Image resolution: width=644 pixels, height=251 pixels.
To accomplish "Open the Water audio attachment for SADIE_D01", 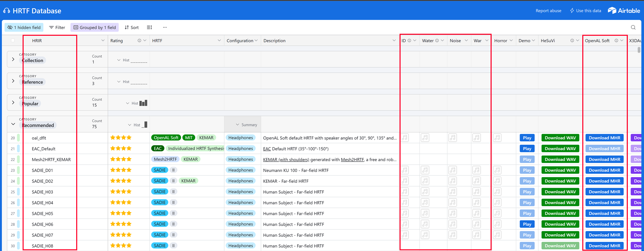I will [425, 170].
